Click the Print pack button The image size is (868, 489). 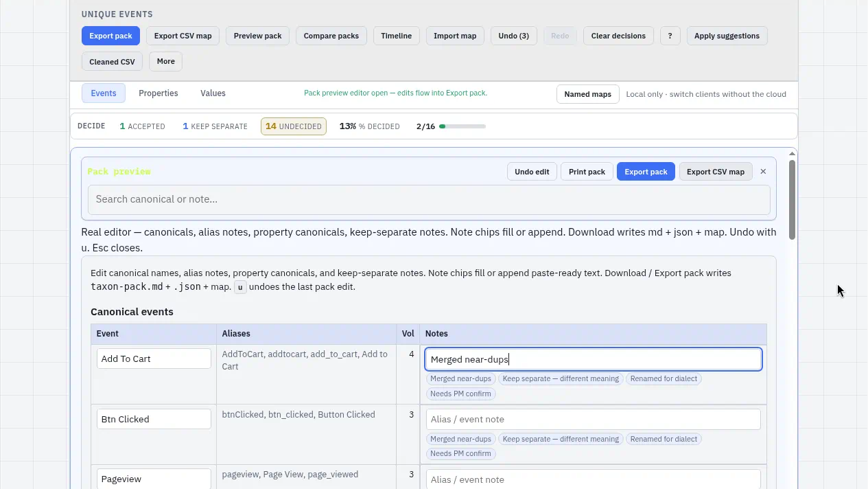click(587, 172)
